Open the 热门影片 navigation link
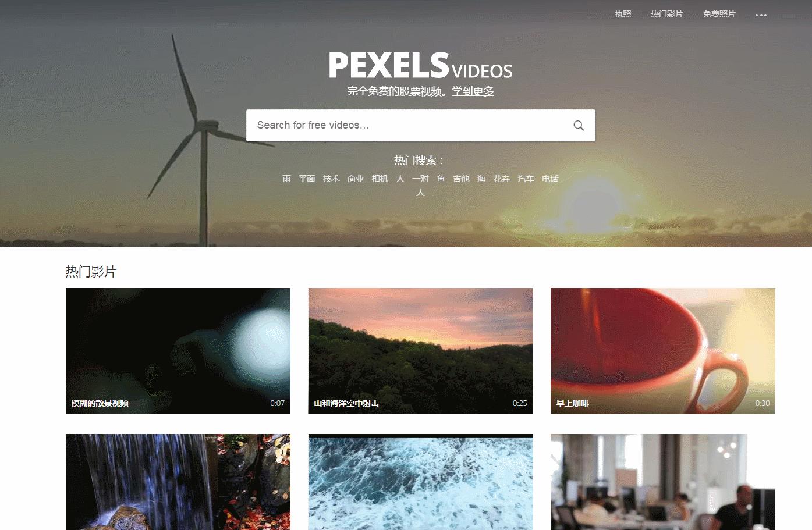812x530 pixels. pos(666,14)
